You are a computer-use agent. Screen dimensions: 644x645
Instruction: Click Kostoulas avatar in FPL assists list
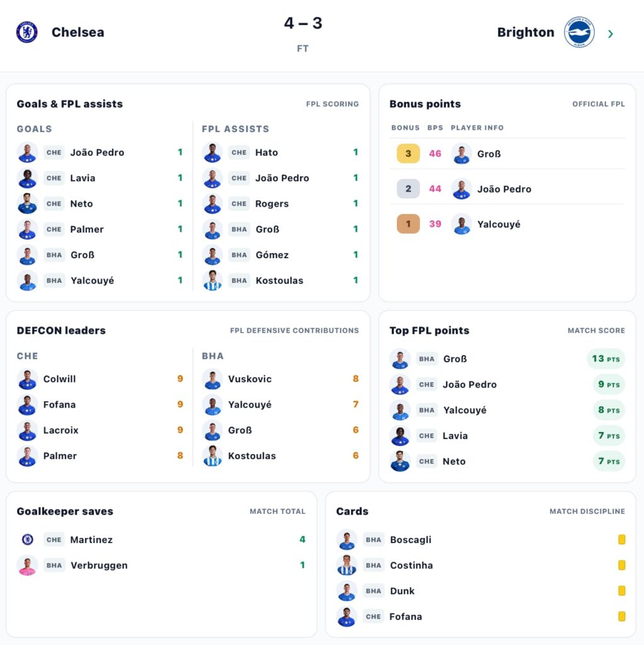tap(212, 280)
